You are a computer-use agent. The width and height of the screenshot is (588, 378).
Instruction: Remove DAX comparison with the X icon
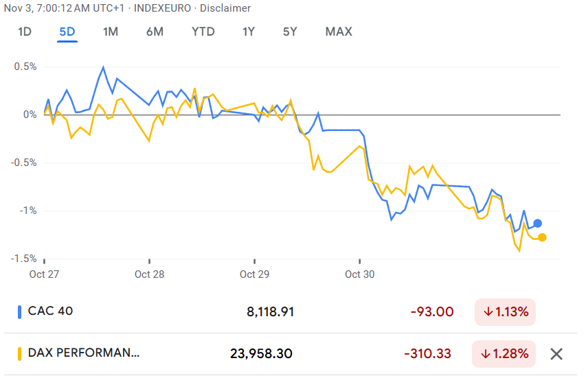556,354
